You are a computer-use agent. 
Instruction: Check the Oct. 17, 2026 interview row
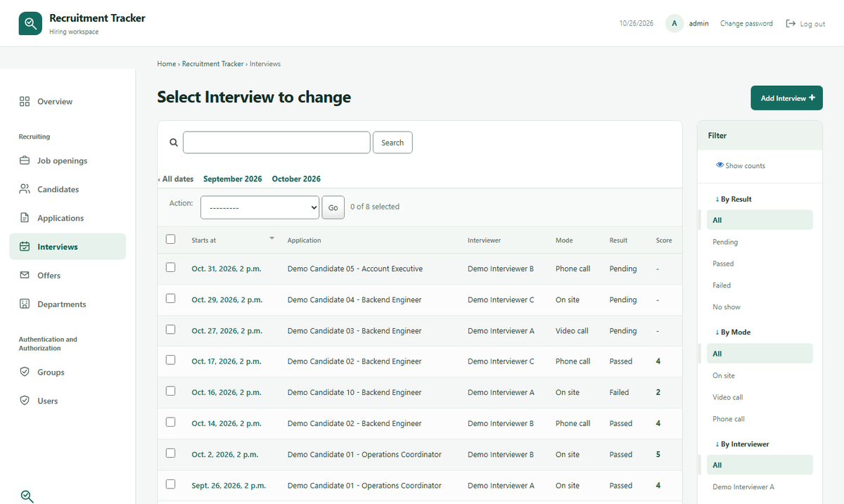[170, 360]
